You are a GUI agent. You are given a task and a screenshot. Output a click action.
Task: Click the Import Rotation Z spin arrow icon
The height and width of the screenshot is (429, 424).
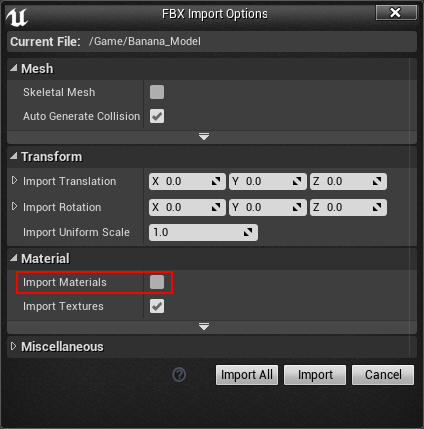pos(377,207)
